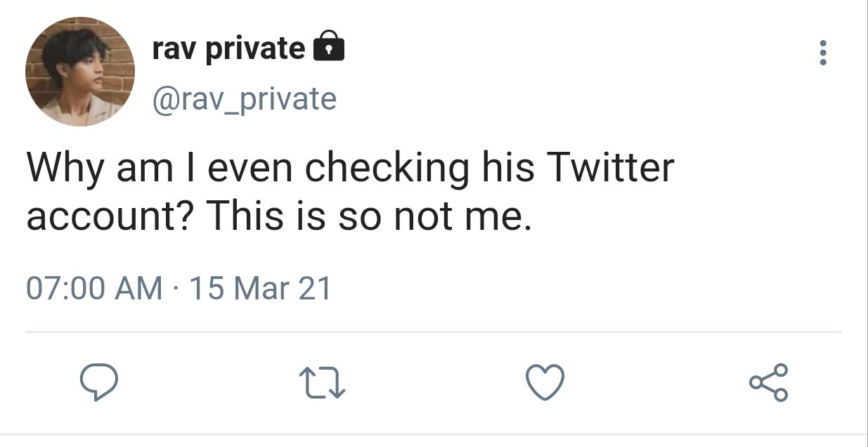Image resolution: width=868 pixels, height=447 pixels.
Task: Favorite this post from 15 Mar 21
Action: 545,383
